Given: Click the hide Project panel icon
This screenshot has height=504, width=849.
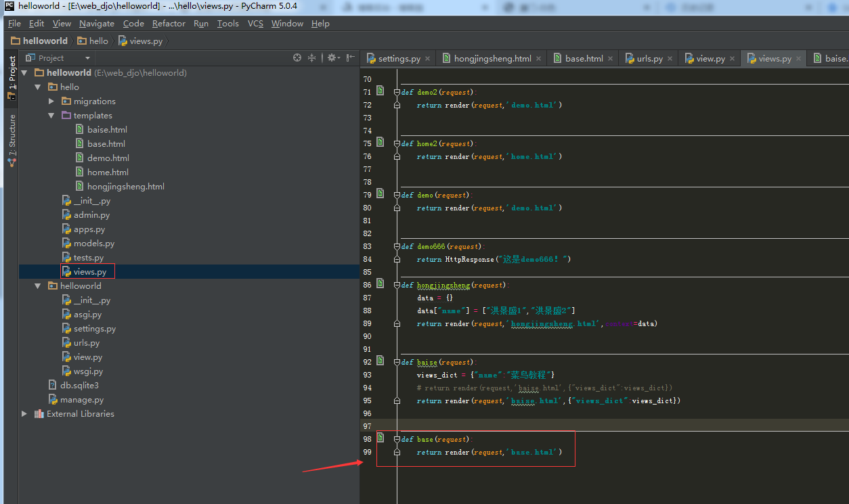Looking at the screenshot, I should pos(350,58).
